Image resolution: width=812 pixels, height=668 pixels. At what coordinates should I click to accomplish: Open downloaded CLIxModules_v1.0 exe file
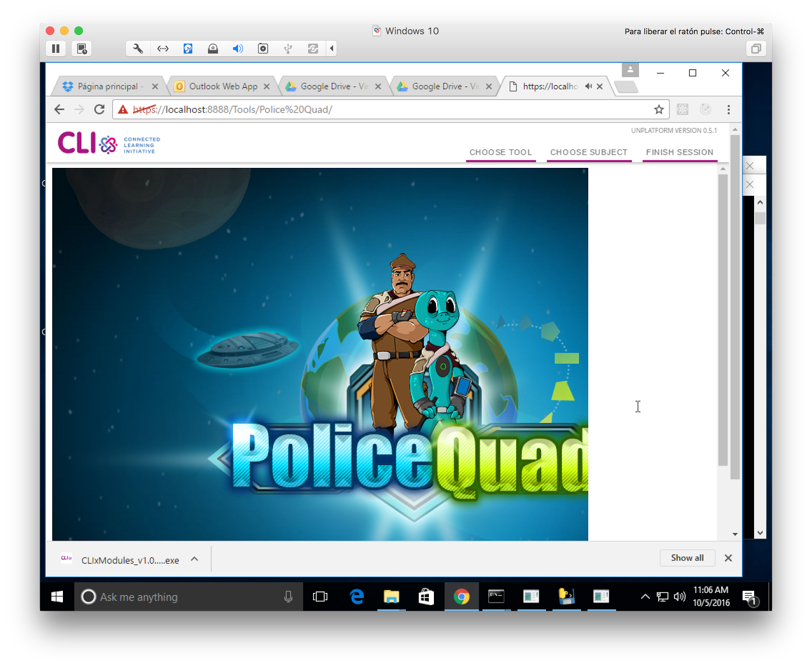pyautogui.click(x=121, y=559)
